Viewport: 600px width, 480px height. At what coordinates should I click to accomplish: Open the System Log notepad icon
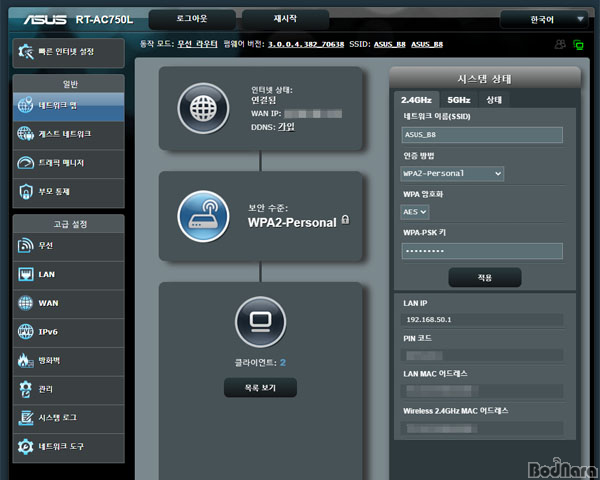click(25, 418)
